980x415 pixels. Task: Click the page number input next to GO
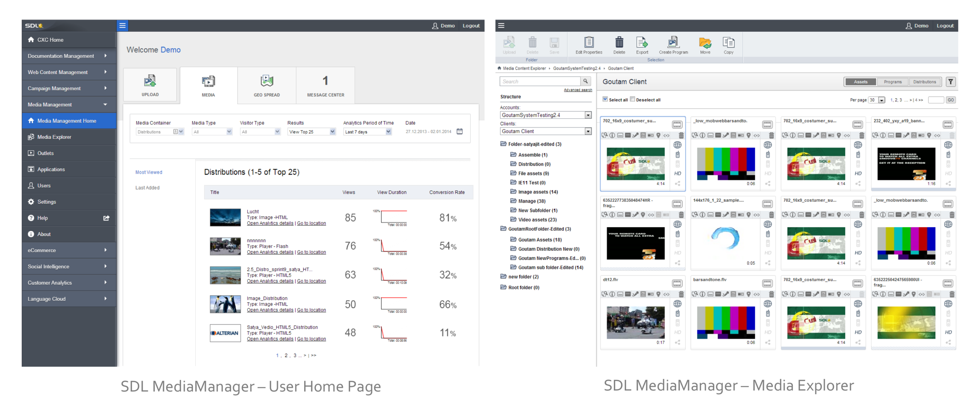click(x=936, y=100)
